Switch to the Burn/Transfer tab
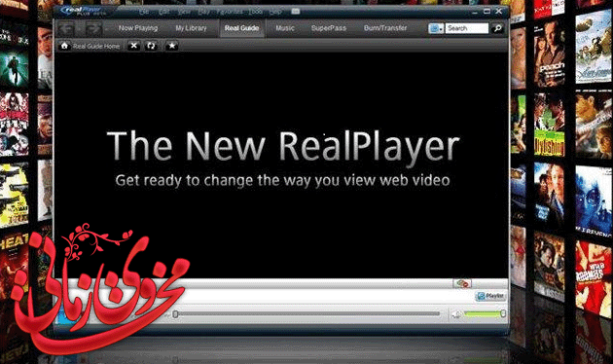Screen dimensions: 613x364 pyautogui.click(x=385, y=28)
